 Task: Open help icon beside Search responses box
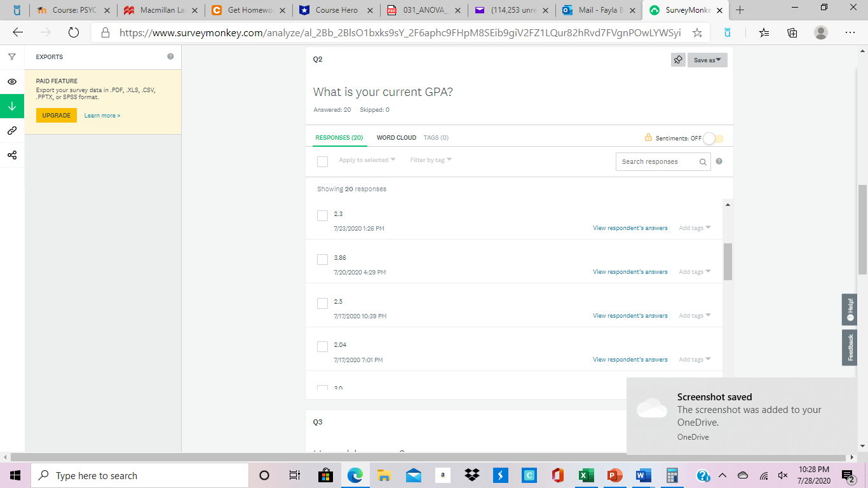[719, 161]
